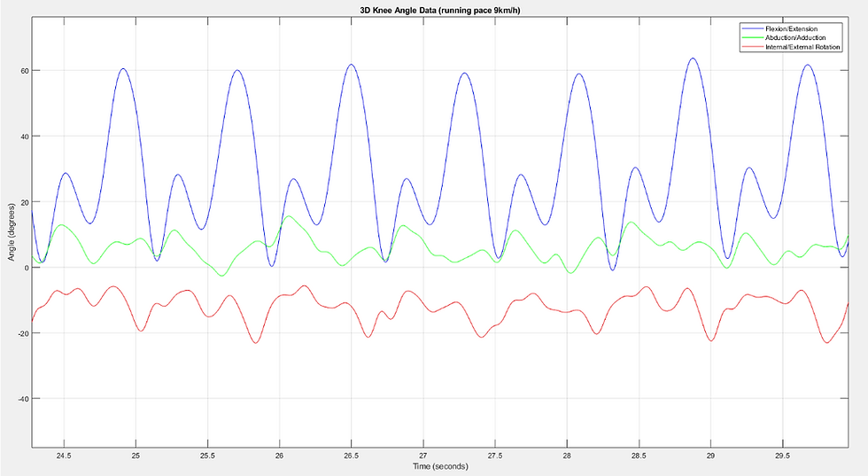Click the x-axis tick label 25.5
This screenshot has height=476, width=868.
(x=207, y=456)
